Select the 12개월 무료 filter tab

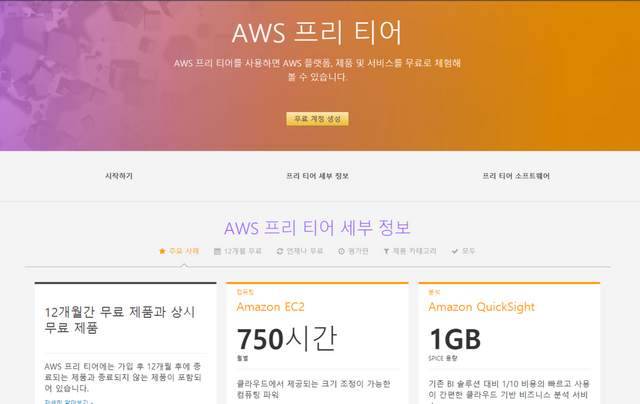coord(238,251)
